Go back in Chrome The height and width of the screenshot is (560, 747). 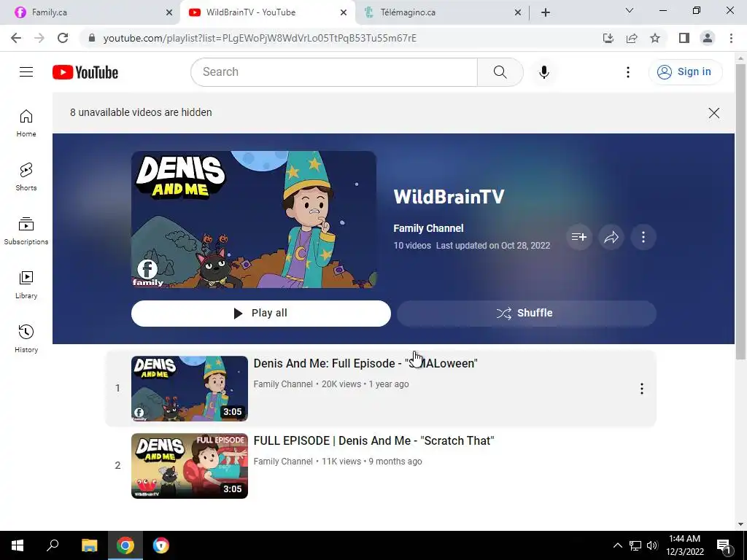16,38
